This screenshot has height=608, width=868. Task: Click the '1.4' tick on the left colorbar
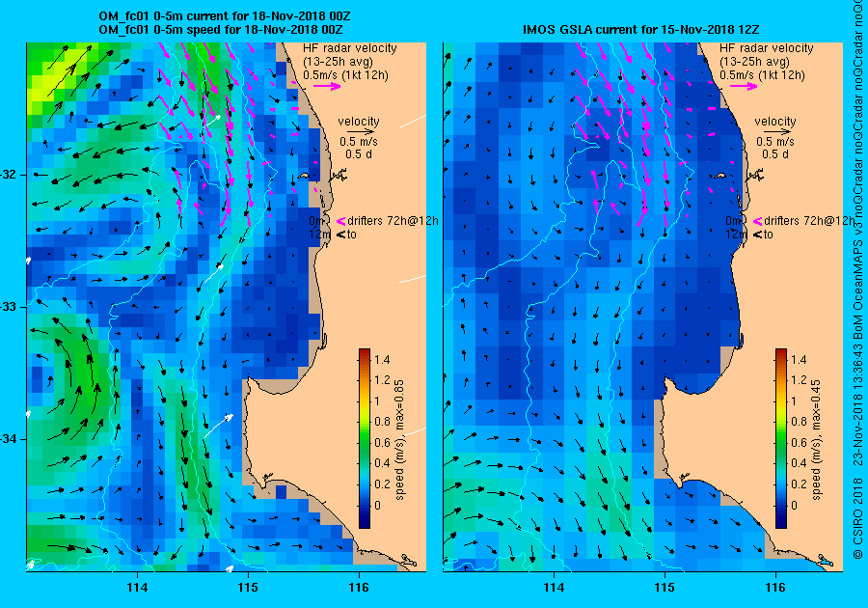(382, 359)
